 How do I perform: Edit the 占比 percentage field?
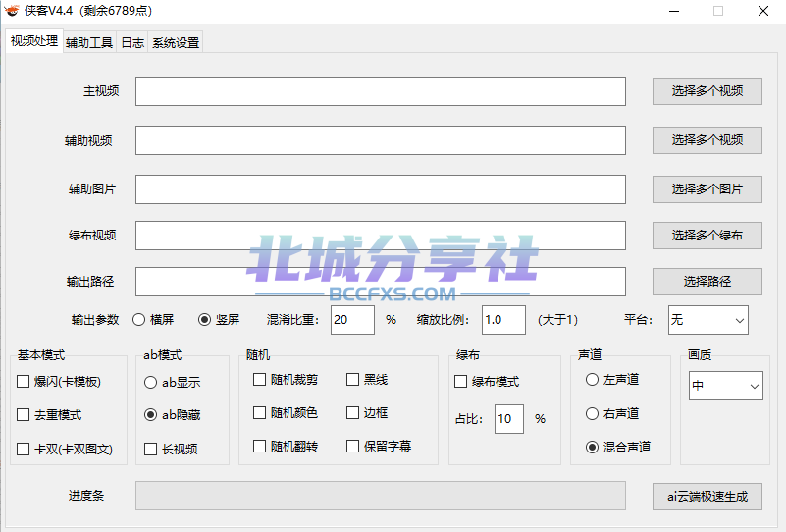(509, 419)
